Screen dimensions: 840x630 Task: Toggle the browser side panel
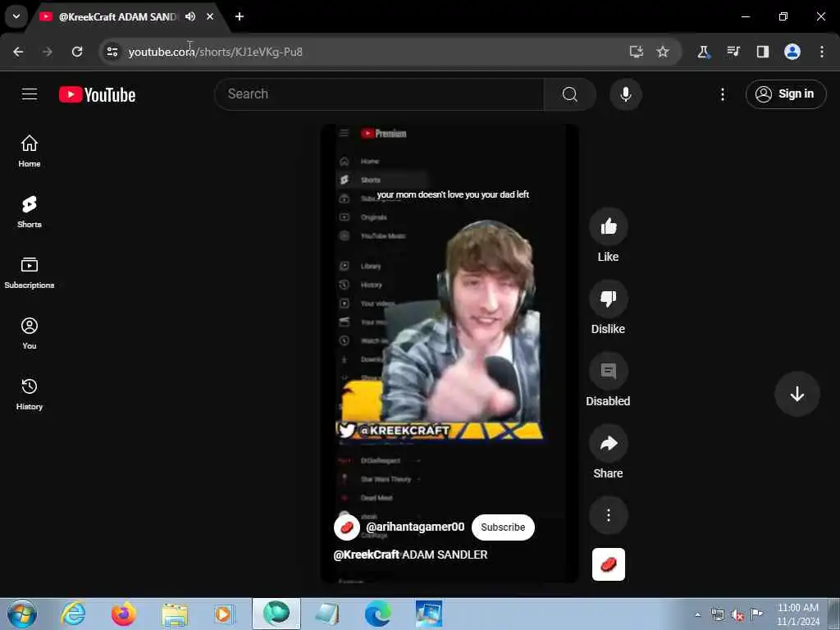[x=763, y=52]
